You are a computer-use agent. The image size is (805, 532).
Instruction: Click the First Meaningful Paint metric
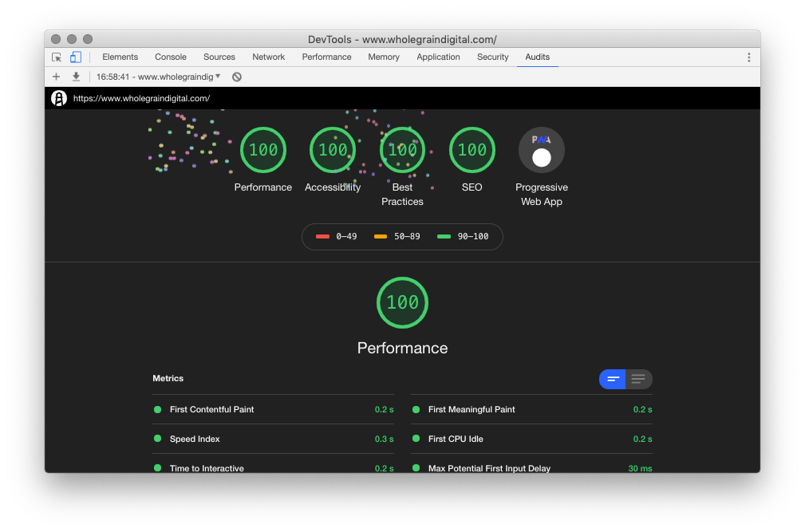click(531, 409)
